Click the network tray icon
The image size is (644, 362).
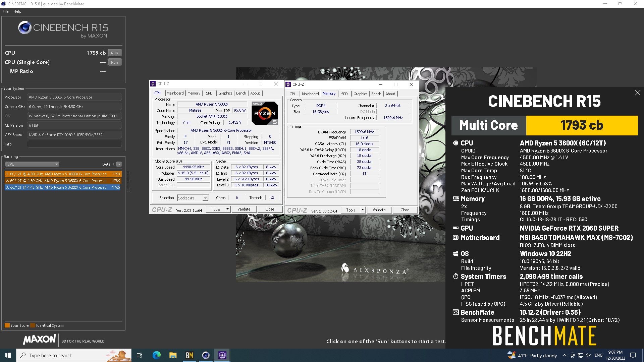(580, 355)
